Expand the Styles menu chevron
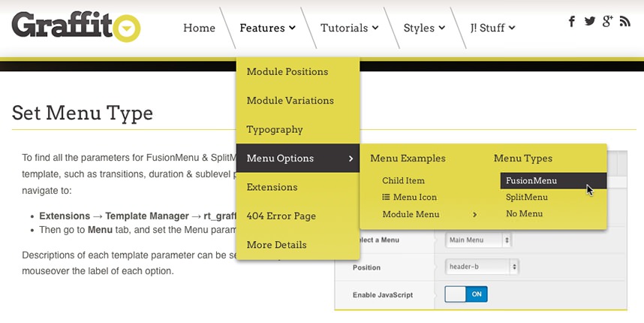This screenshot has height=323, width=644. (442, 28)
